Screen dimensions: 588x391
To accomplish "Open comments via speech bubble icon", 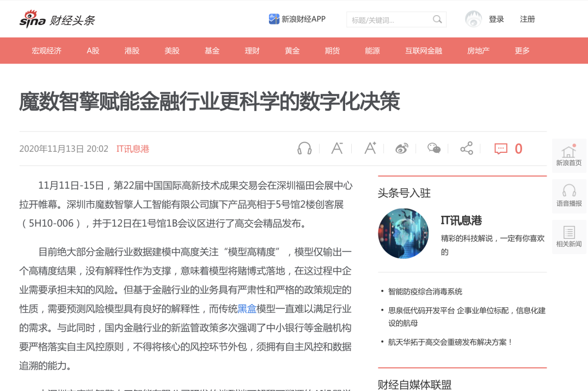I will [501, 148].
